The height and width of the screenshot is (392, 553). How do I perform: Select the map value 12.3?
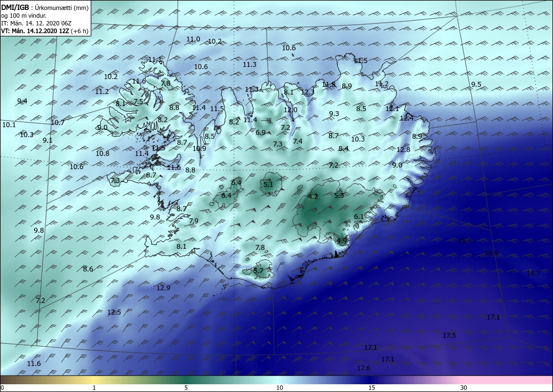point(307,92)
